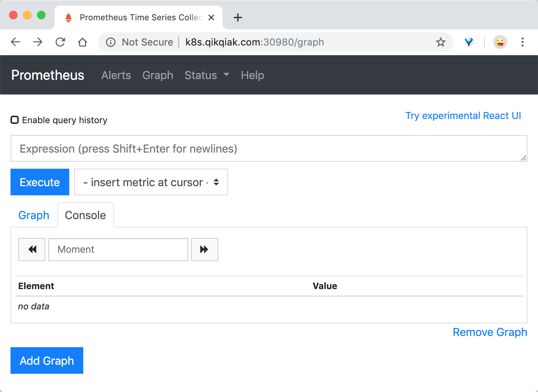
Task: Click the Prometheus brand title
Action: pyautogui.click(x=48, y=75)
